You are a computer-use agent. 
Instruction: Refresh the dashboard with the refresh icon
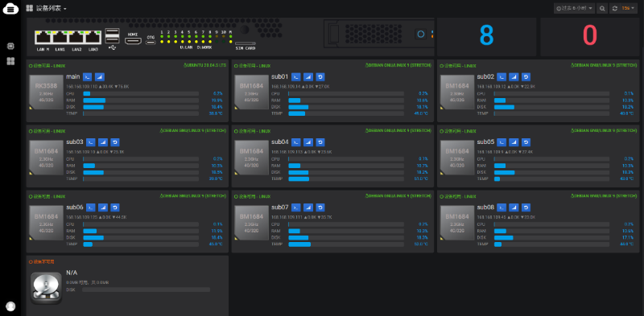tap(615, 8)
